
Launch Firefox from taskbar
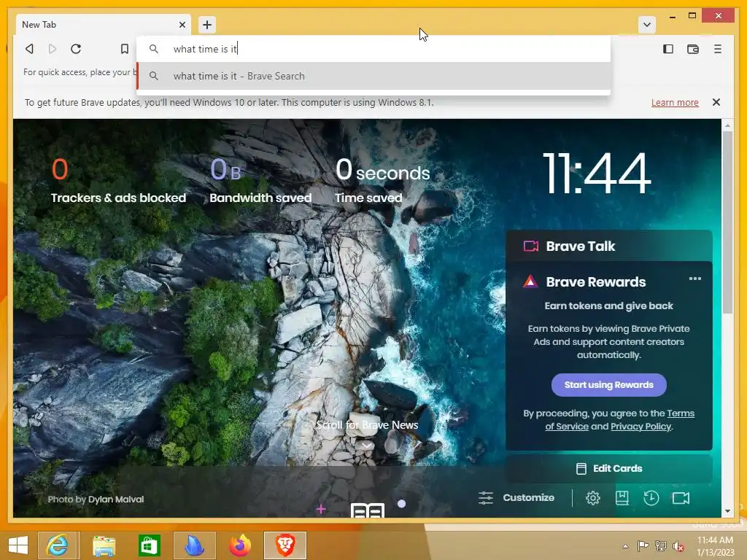pyautogui.click(x=239, y=545)
